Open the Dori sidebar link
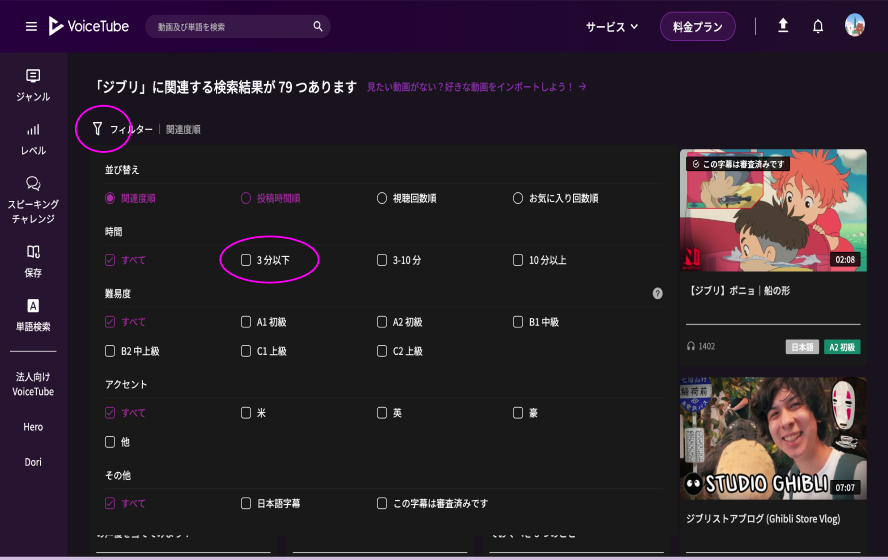 click(33, 462)
